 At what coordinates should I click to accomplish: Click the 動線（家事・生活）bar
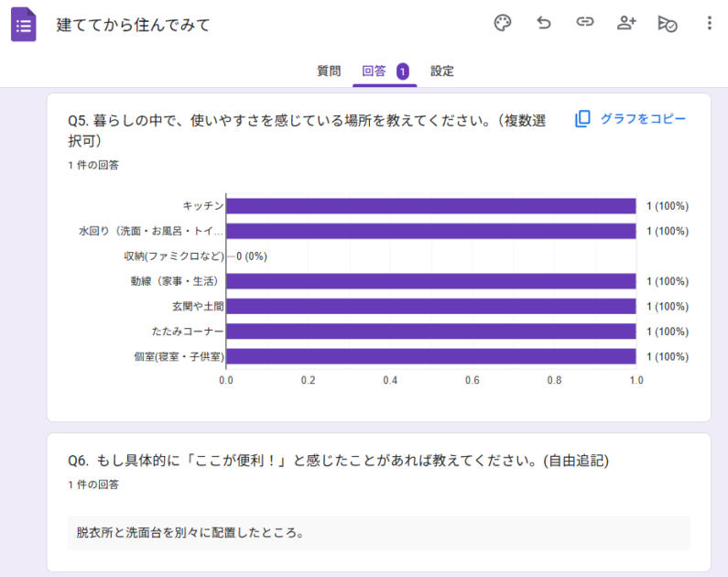tap(430, 281)
